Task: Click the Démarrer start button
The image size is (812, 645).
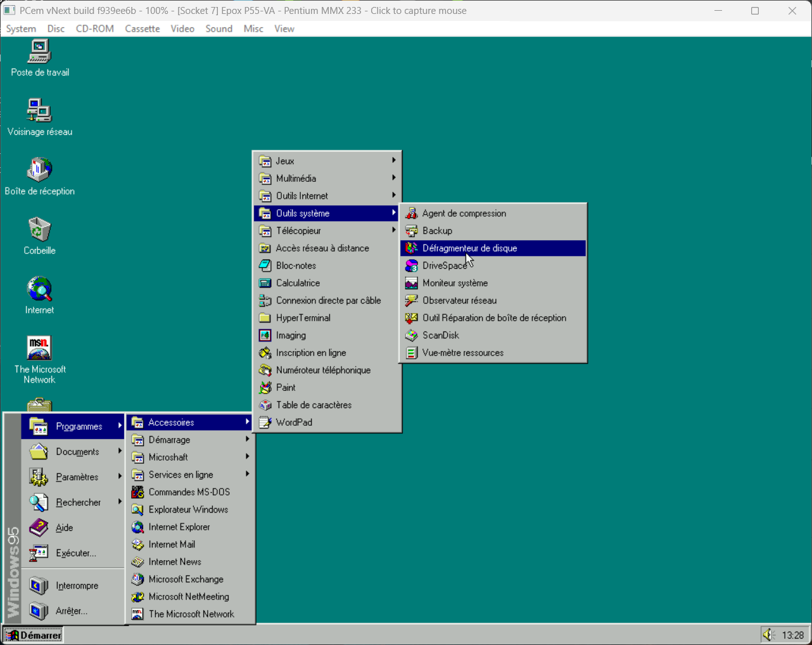Action: [x=33, y=635]
